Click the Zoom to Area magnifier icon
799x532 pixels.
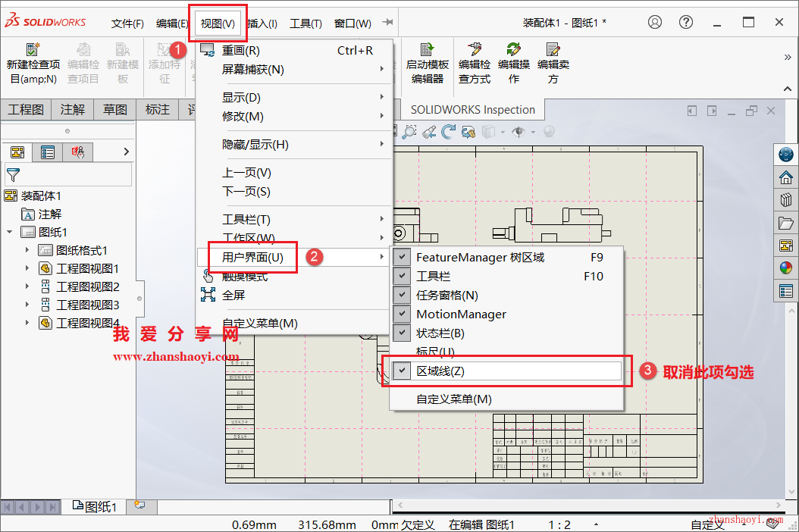[409, 132]
